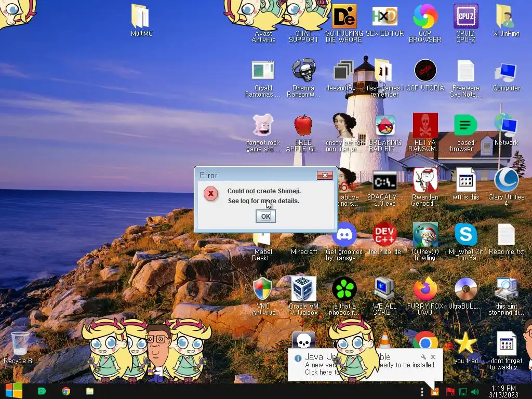Image resolution: width=532 pixels, height=399 pixels.
Task: Launch the FURRY FOX UWU Firefox icon
Action: [x=425, y=296]
